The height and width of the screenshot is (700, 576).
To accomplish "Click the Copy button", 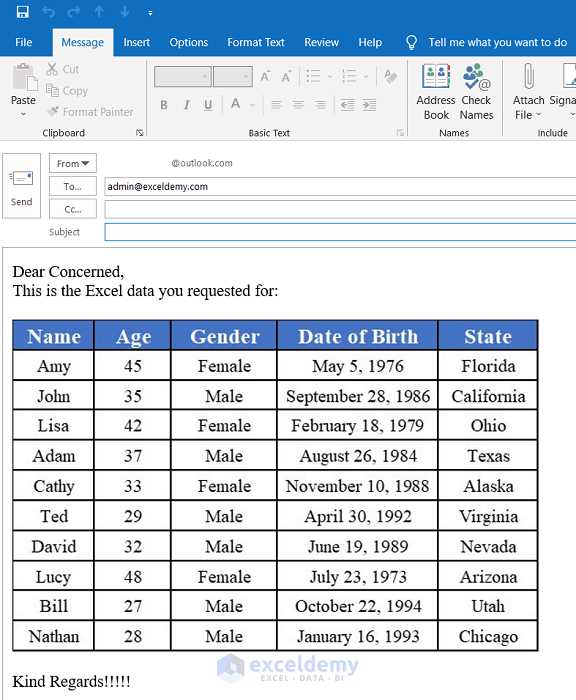I will (67, 91).
